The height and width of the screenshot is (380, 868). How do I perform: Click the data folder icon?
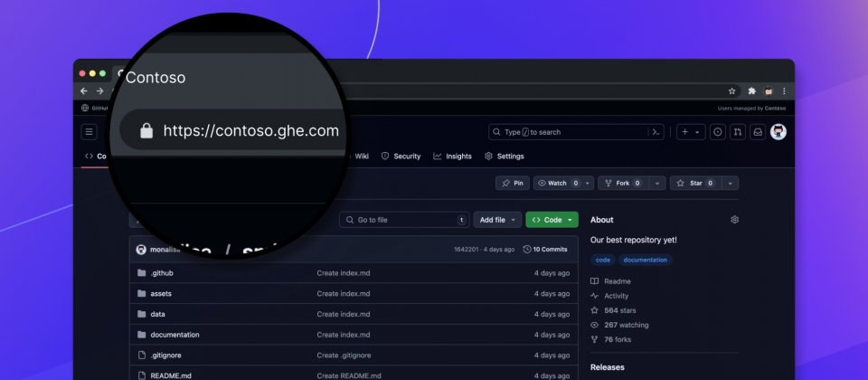point(142,314)
